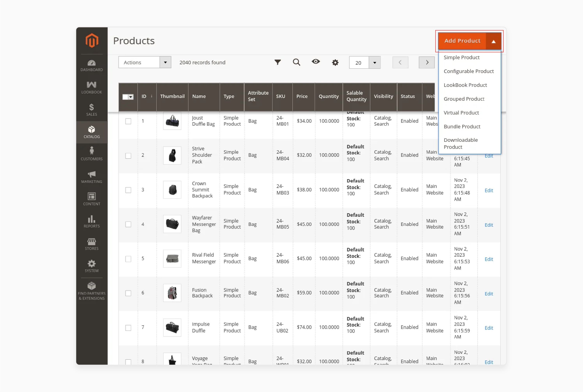The width and height of the screenshot is (583, 392).
Task: Open the Filters funnel icon
Action: tap(278, 62)
